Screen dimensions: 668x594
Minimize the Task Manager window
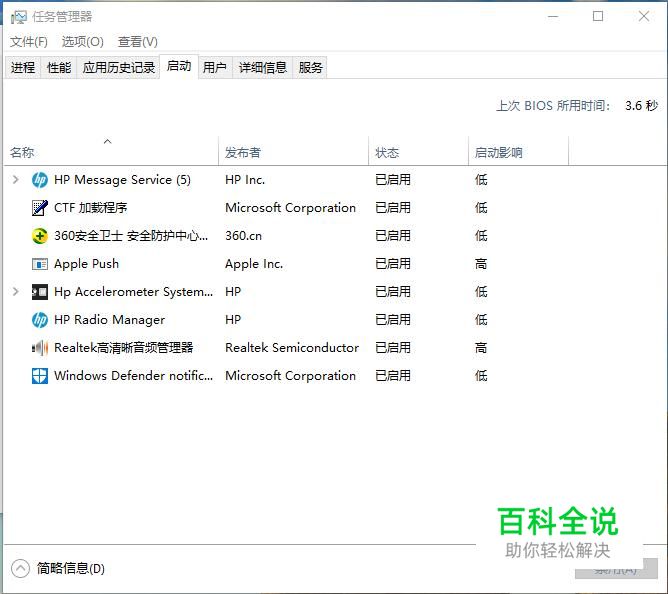click(x=553, y=17)
